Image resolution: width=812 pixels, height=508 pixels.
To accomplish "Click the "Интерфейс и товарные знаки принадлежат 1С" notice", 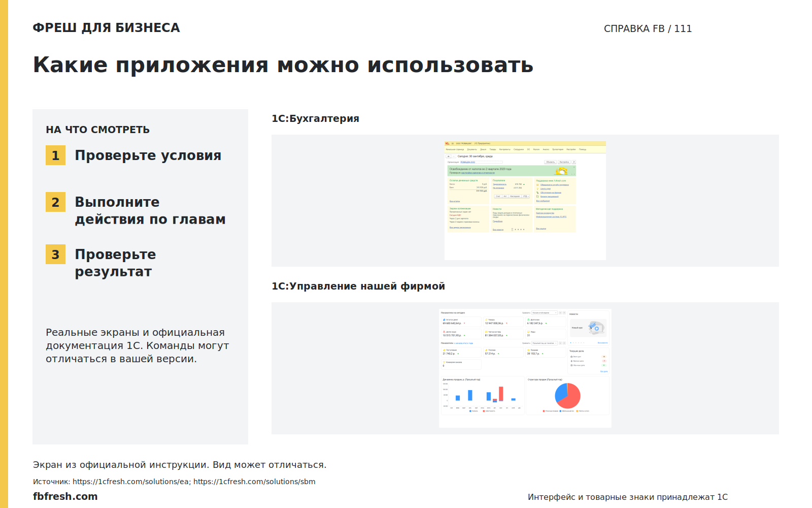I will [x=628, y=497].
